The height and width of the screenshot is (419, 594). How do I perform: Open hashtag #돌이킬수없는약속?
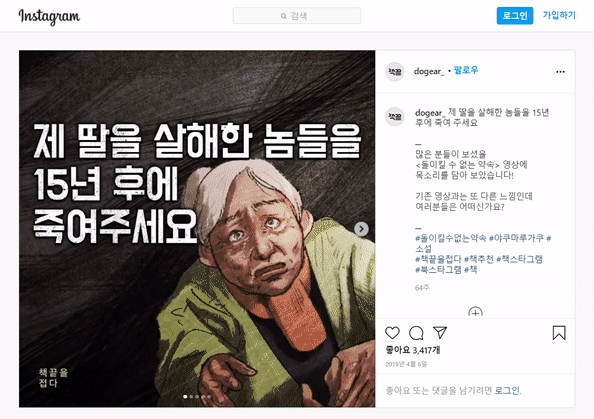click(x=450, y=238)
